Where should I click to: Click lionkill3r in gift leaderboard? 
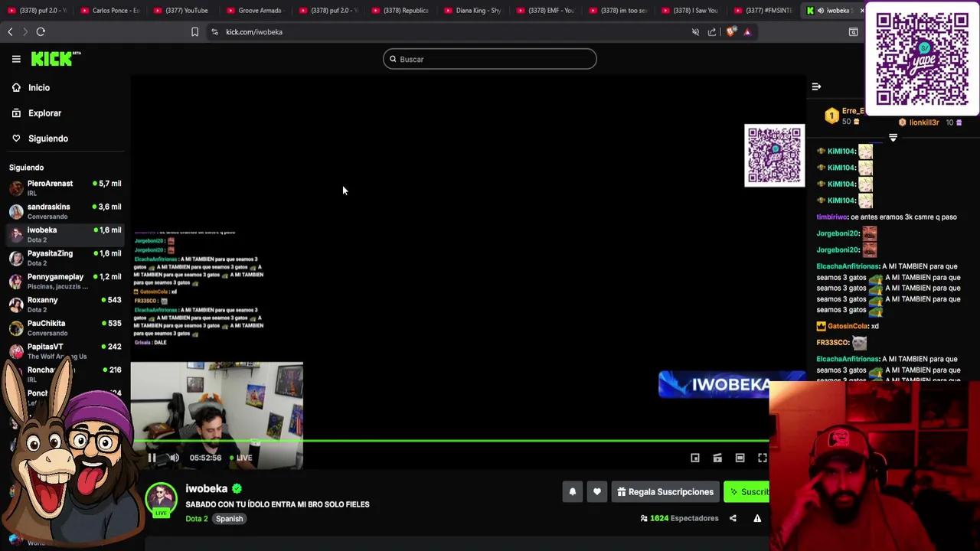click(923, 122)
